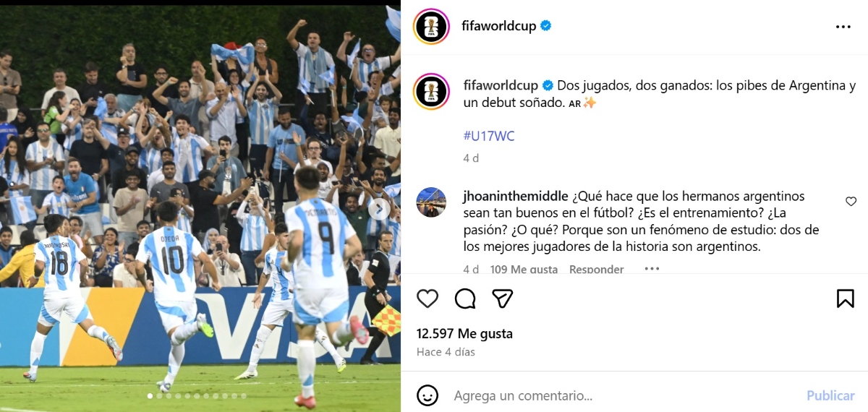Open the three-dot post options menu

843,27
